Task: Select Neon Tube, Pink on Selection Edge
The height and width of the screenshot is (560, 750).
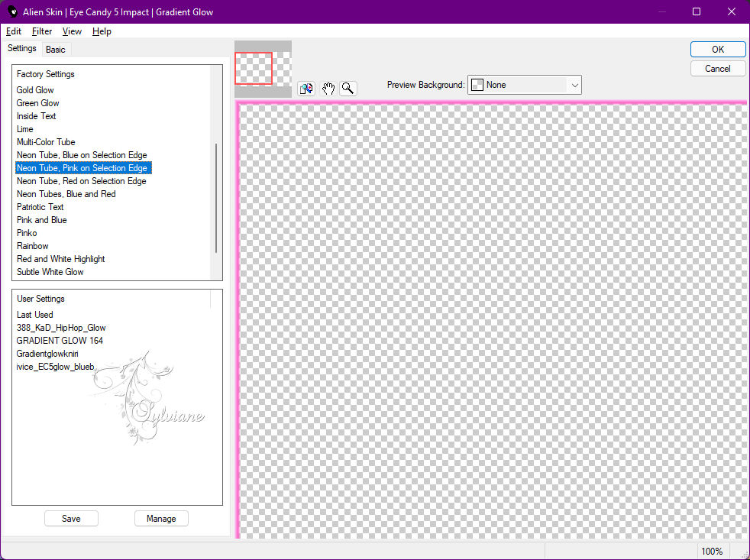Action: coord(83,167)
